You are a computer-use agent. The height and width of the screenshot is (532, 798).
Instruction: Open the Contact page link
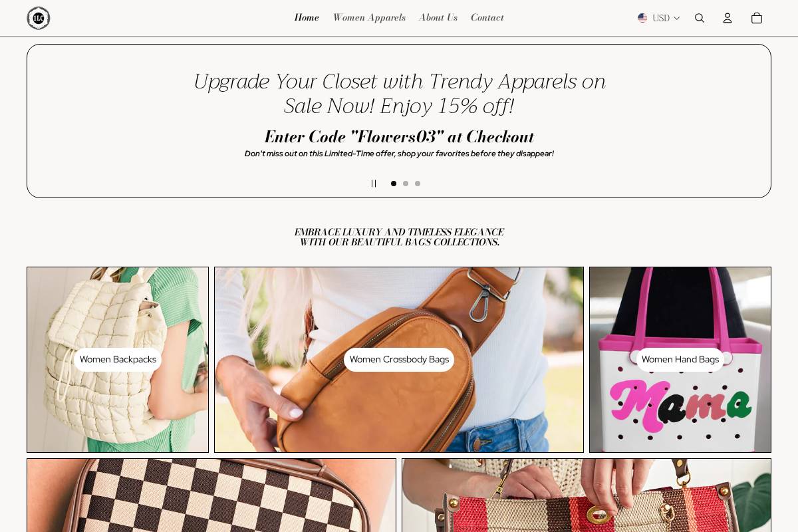[487, 18]
